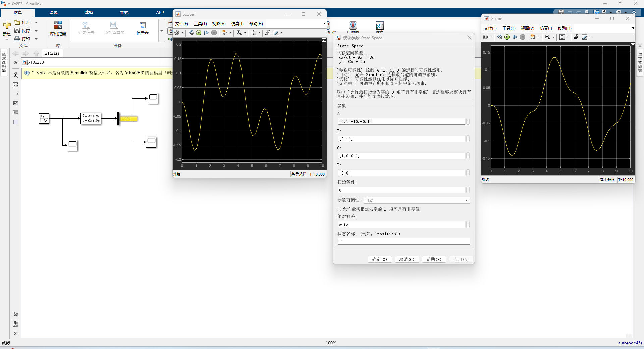Click Step Forward in Scope1 toolbar
644x349 pixels.
coord(206,33)
